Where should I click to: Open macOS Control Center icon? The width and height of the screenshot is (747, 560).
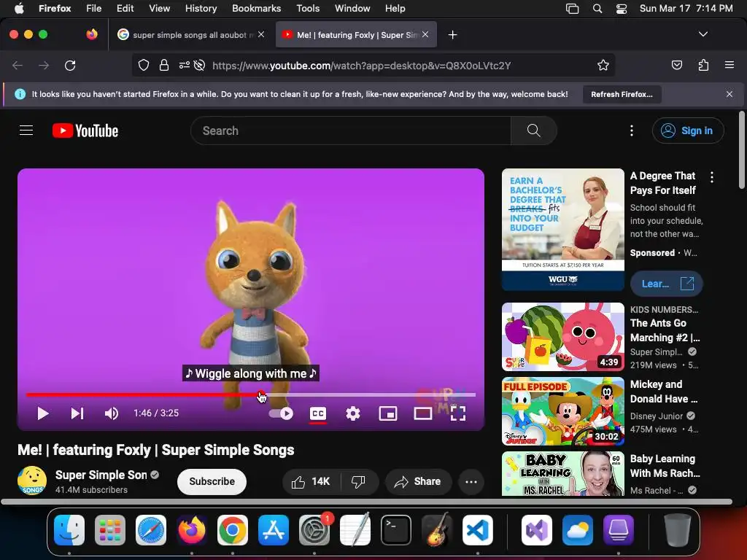622,9
